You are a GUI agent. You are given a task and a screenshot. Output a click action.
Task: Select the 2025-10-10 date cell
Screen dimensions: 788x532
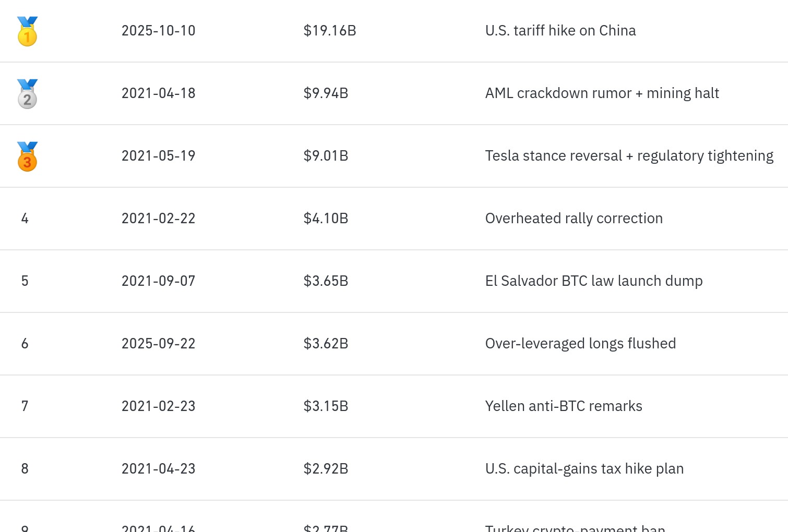pyautogui.click(x=158, y=31)
